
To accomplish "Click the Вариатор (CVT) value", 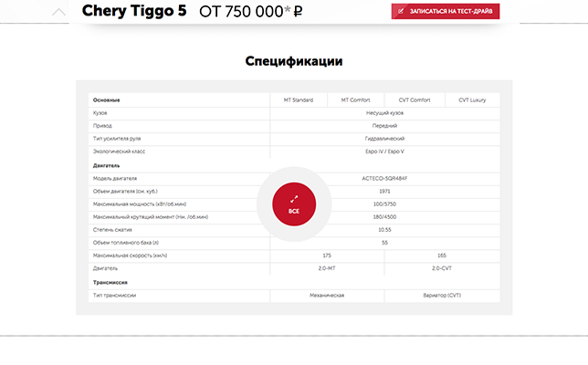I will (442, 296).
